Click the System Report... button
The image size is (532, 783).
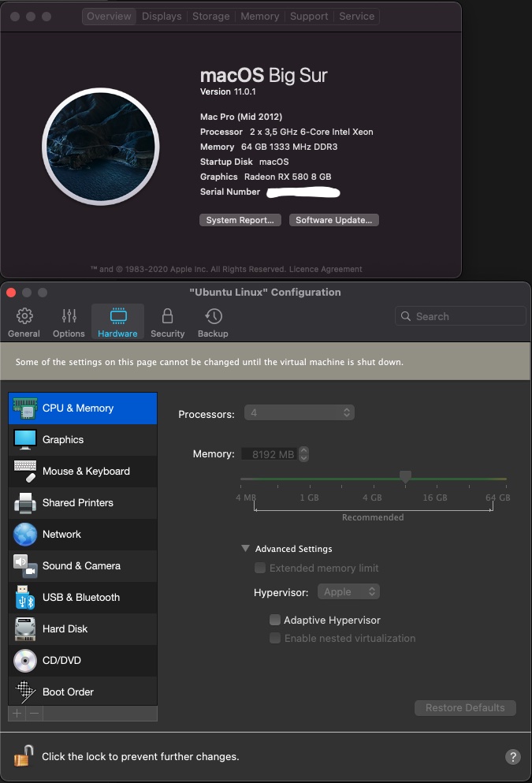pyautogui.click(x=240, y=220)
